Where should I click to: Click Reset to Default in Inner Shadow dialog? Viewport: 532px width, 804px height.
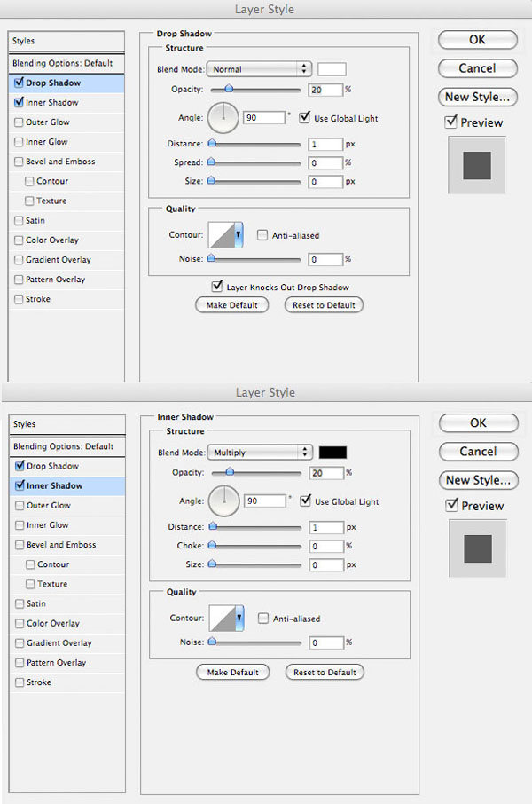pyautogui.click(x=325, y=673)
